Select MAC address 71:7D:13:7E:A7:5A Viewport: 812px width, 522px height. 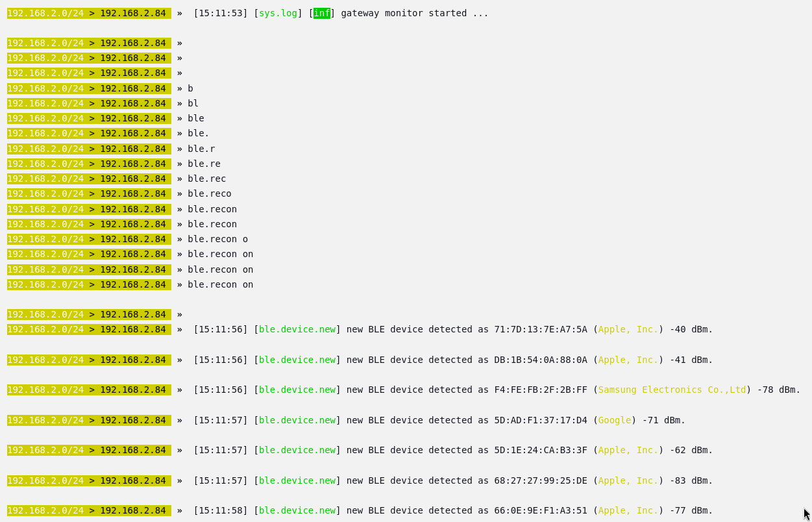[541, 329]
